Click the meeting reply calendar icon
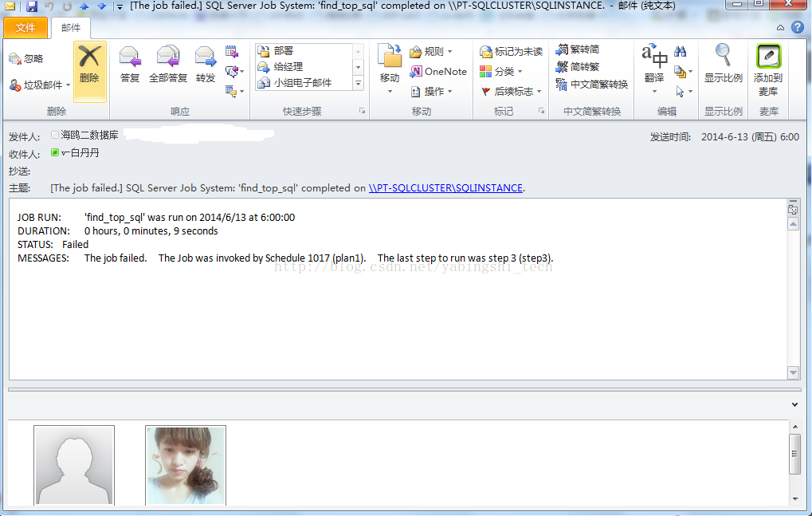The image size is (812, 516). (x=231, y=51)
